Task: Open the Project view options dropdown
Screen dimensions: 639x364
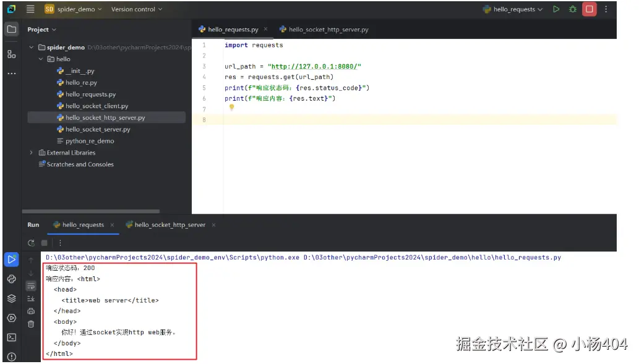Action: click(x=41, y=29)
